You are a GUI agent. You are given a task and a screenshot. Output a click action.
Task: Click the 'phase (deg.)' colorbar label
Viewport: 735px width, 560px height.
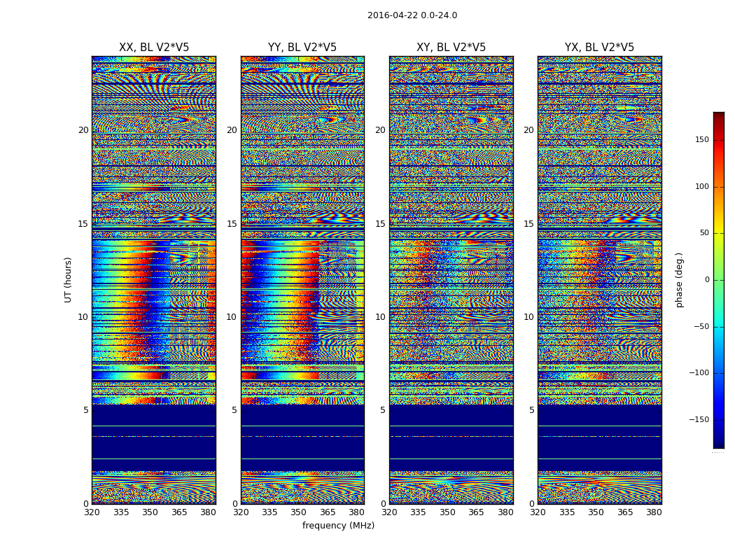(679, 280)
